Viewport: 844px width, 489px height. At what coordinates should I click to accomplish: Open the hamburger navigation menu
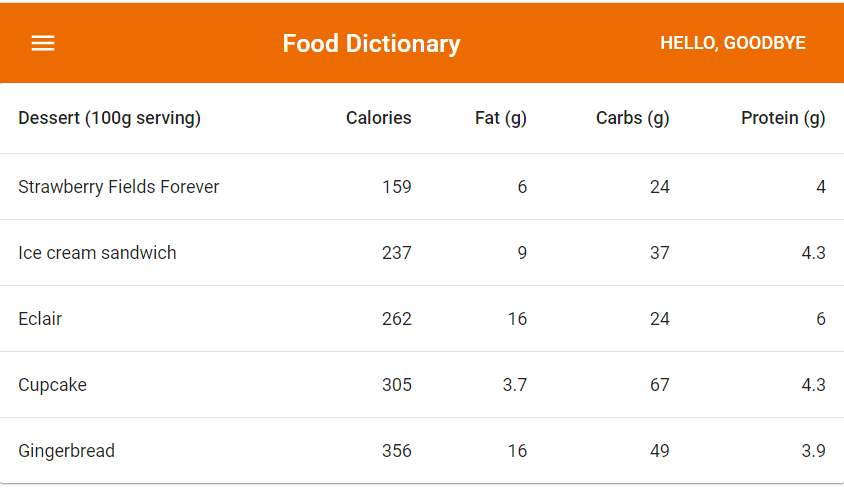coord(43,43)
